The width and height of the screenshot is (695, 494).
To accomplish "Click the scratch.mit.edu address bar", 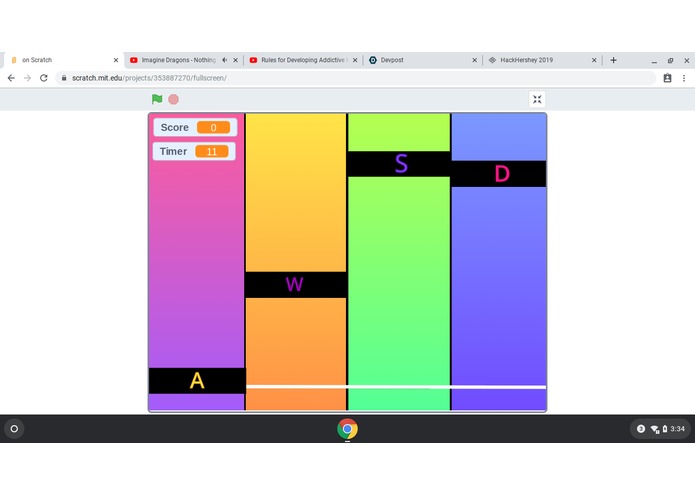I will tap(355, 78).
